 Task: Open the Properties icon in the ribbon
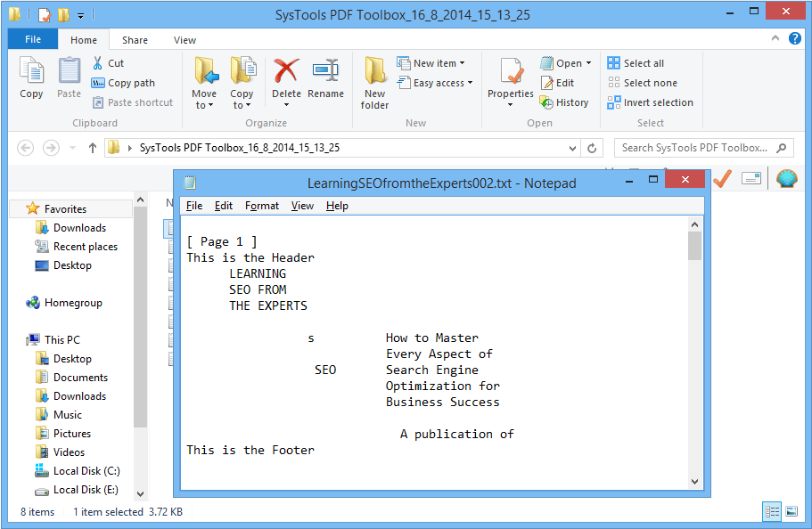coord(510,71)
